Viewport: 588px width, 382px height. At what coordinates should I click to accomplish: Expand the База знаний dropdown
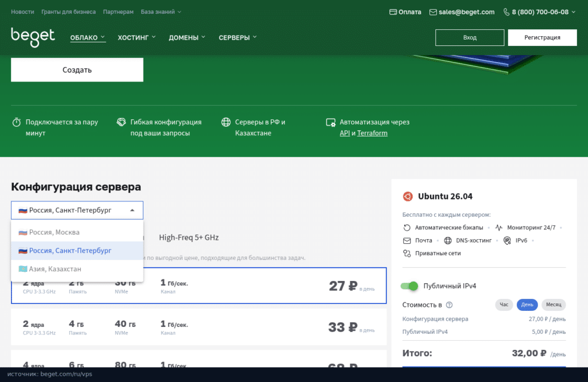161,12
